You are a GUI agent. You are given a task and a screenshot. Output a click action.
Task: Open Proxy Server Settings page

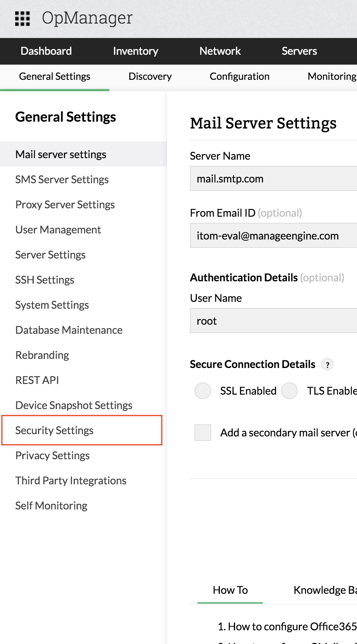65,205
